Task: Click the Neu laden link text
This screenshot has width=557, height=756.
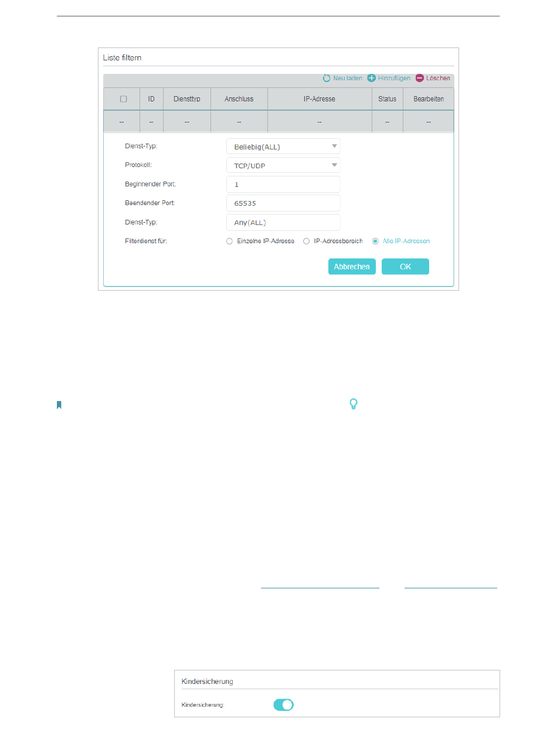Action: [x=348, y=78]
